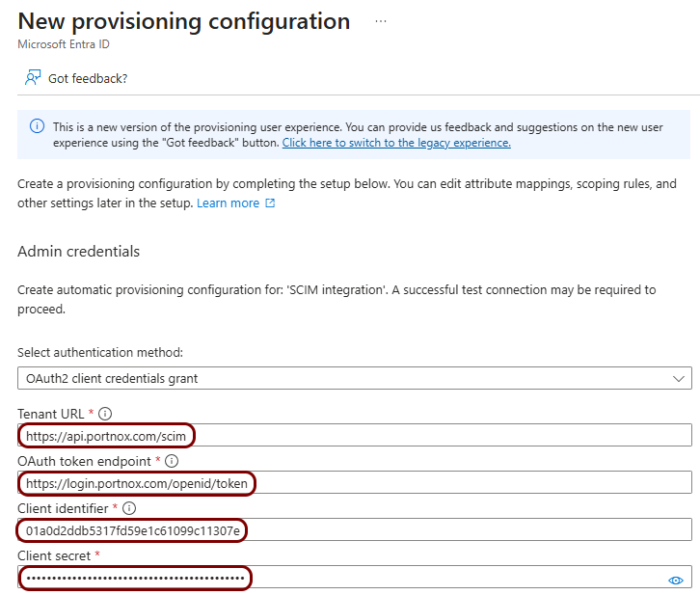The height and width of the screenshot is (595, 700).
Task: Click the info icon next to Tenant URL
Action: coord(105,414)
